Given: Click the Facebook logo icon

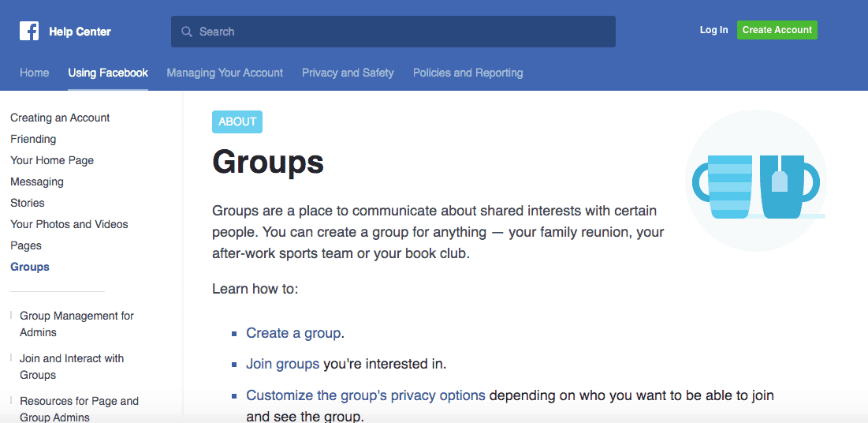Looking at the screenshot, I should coord(29,31).
